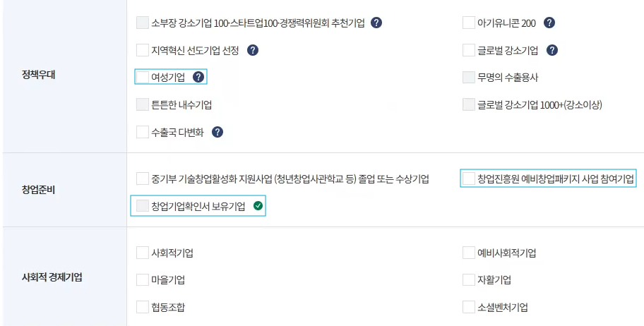This screenshot has height=326, width=644.
Task: Click help icon beside 아기유니콘 200
Action: [549, 23]
